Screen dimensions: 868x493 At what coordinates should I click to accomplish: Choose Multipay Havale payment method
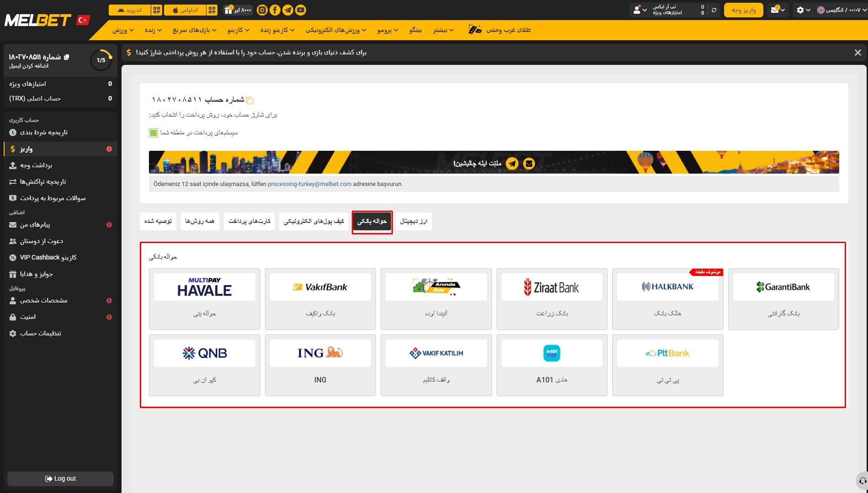tap(205, 299)
